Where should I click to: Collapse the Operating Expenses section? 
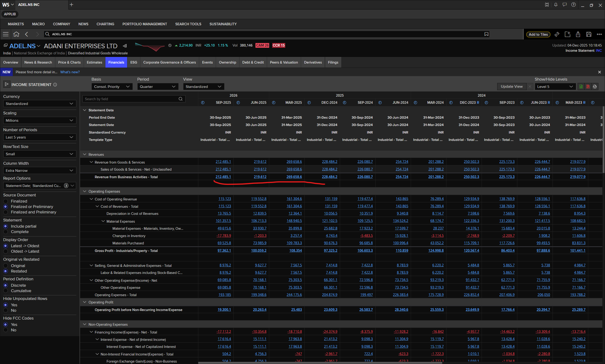pos(85,191)
